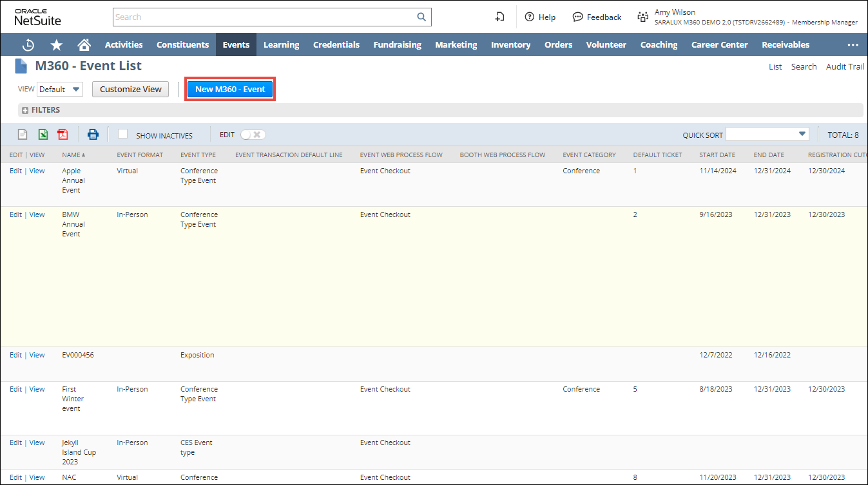Viewport: 868px width, 485px height.
Task: Open the View dropdown set to Default
Action: click(x=60, y=90)
